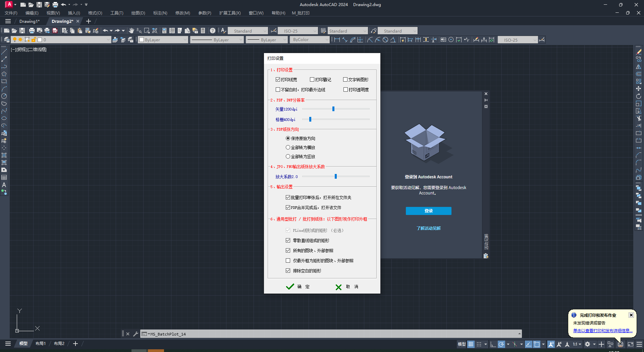Screen dimensions: 644x352
Task: Click the 确 定 confirm button
Action: [298, 287]
